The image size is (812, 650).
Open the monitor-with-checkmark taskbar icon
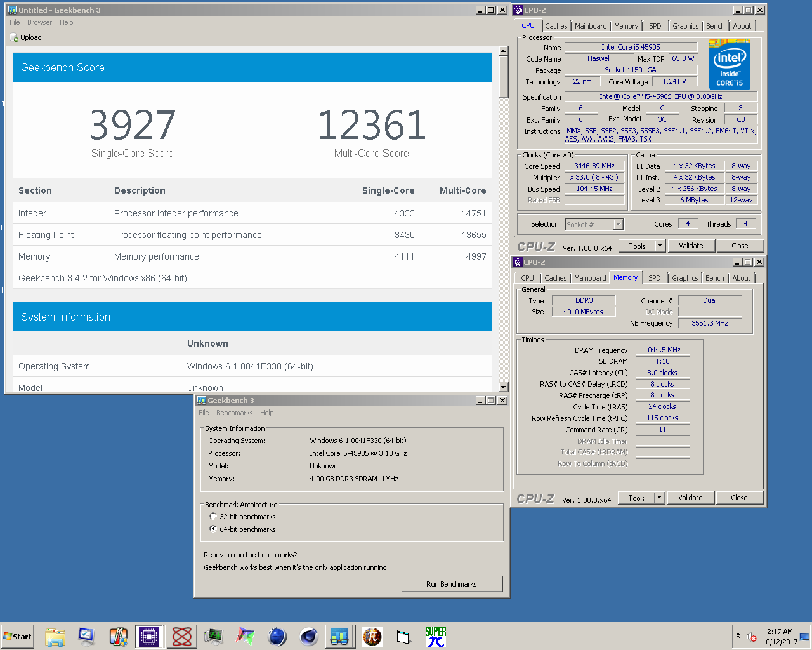coord(86,637)
